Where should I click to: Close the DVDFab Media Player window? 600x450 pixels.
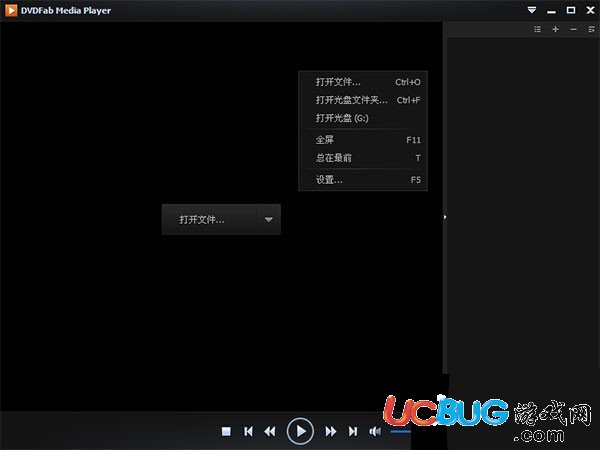click(590, 10)
